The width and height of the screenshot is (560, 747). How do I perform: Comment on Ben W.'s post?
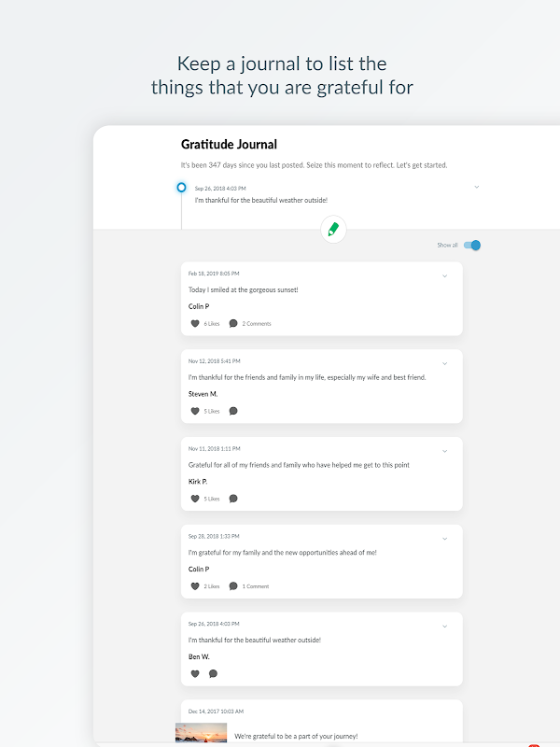pyautogui.click(x=213, y=673)
